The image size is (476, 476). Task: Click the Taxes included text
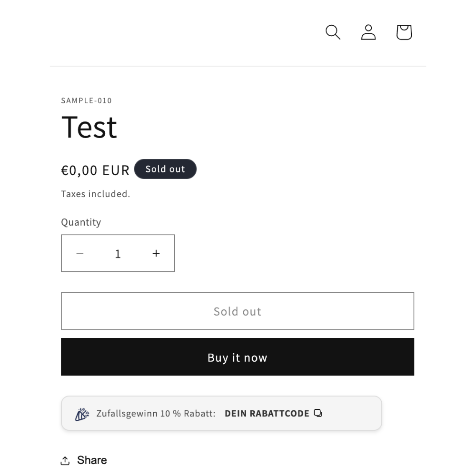(96, 194)
